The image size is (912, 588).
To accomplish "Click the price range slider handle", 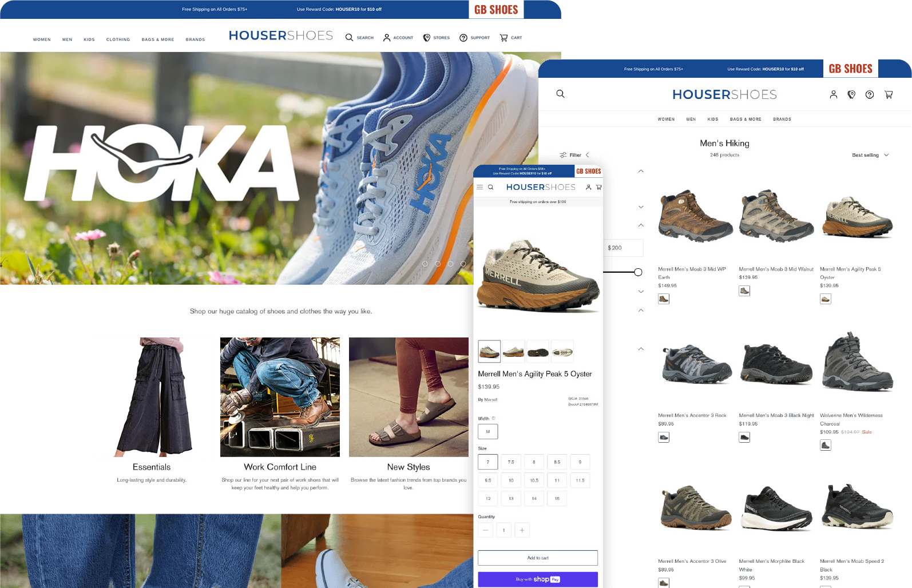I will coord(638,272).
